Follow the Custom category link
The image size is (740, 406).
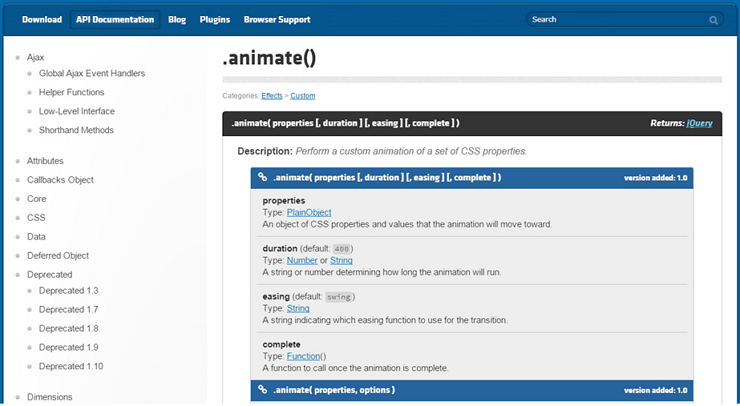[x=303, y=96]
